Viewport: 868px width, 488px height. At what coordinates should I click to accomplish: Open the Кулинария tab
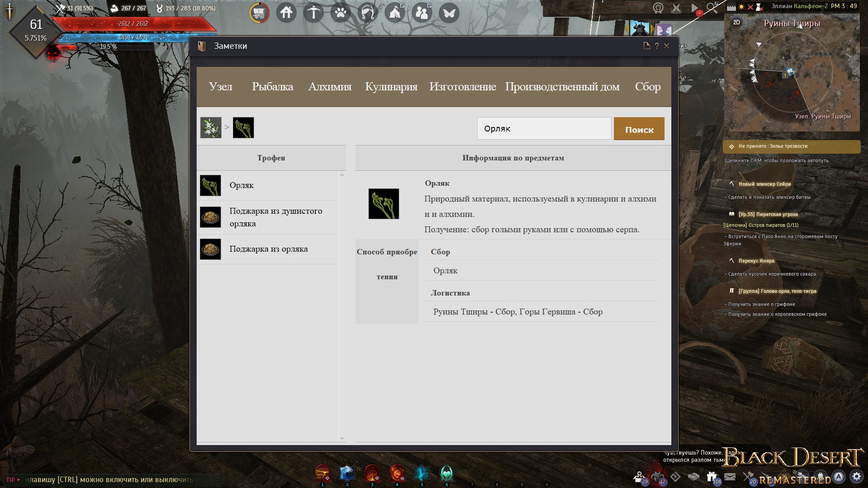(391, 87)
